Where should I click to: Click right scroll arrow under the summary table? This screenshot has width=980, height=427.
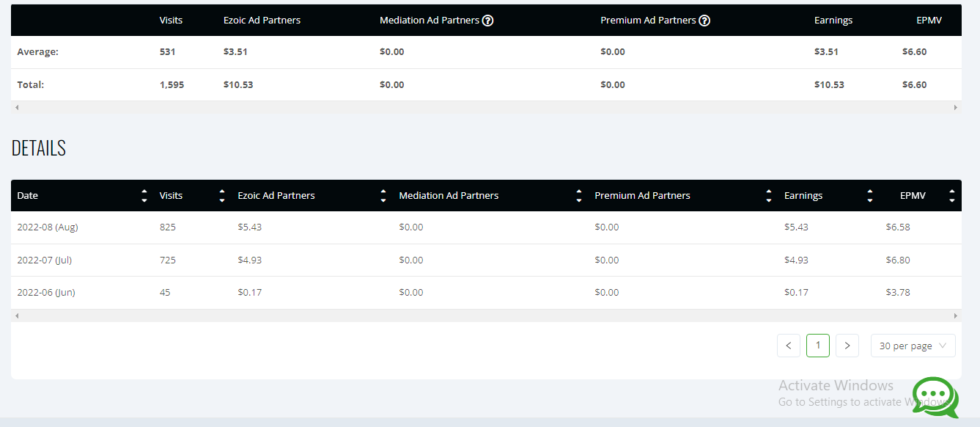click(956, 107)
